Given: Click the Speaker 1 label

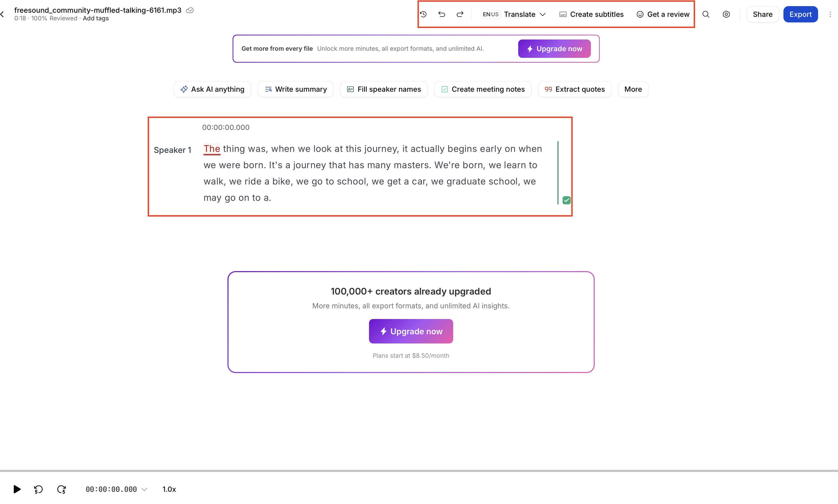Looking at the screenshot, I should (172, 150).
